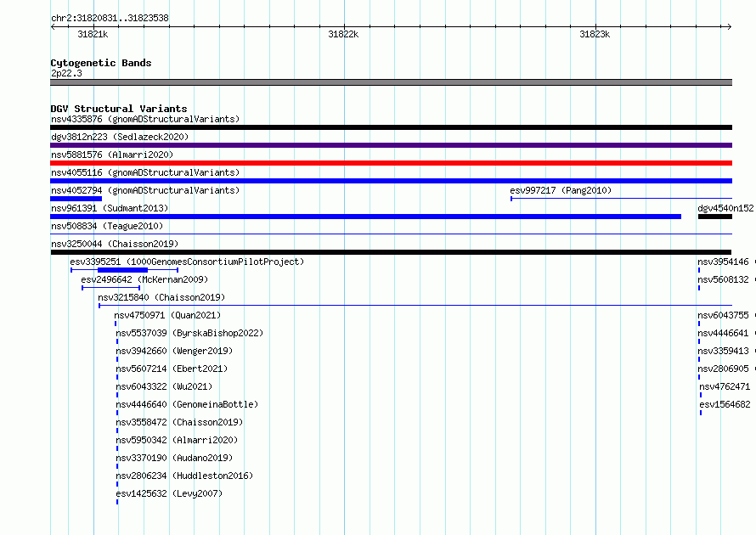
Task: Select esv2496642 McKernan2009 label
Action: coord(144,279)
